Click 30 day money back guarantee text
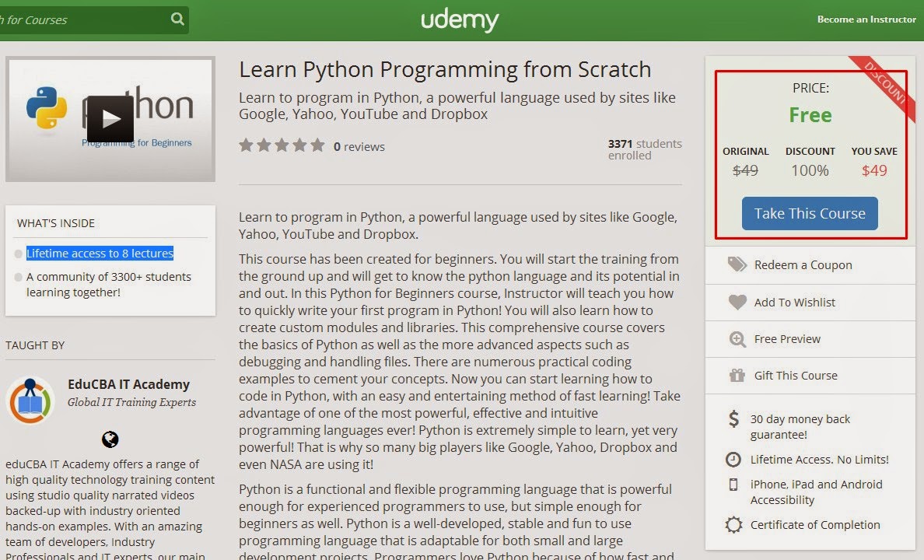924x560 pixels. 800,427
